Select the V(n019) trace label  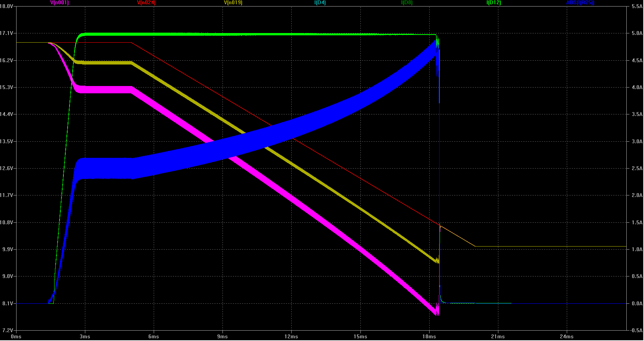click(233, 3)
